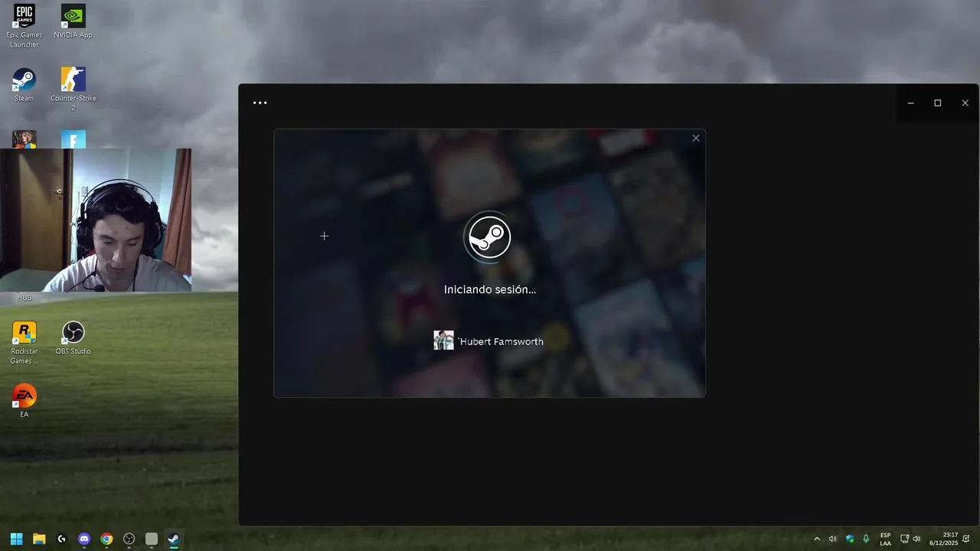Screen dimensions: 980x551
Task: Open Logitech G HUB from the taskbar
Action: coord(61,539)
